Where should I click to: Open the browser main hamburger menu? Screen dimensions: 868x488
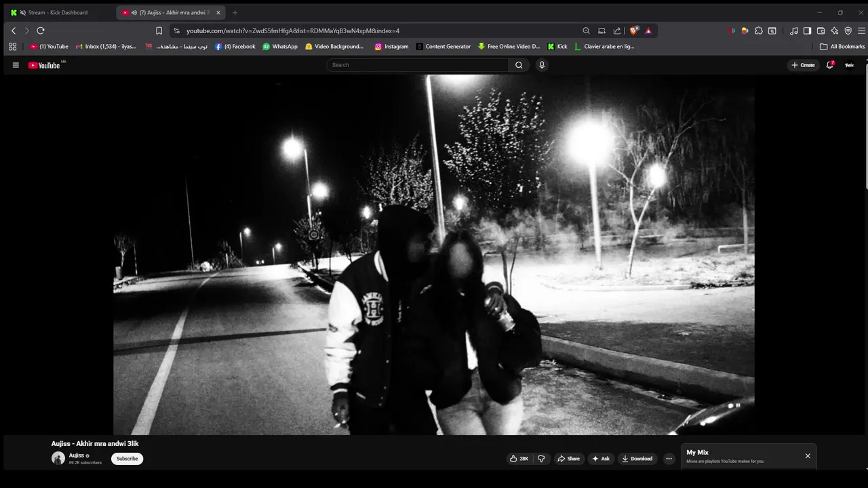pos(861,30)
